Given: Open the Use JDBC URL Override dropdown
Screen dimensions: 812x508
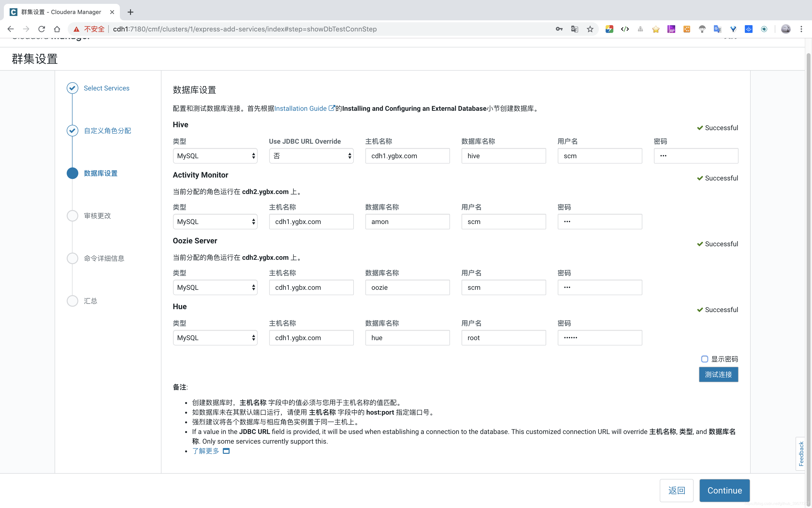Looking at the screenshot, I should pyautogui.click(x=311, y=156).
